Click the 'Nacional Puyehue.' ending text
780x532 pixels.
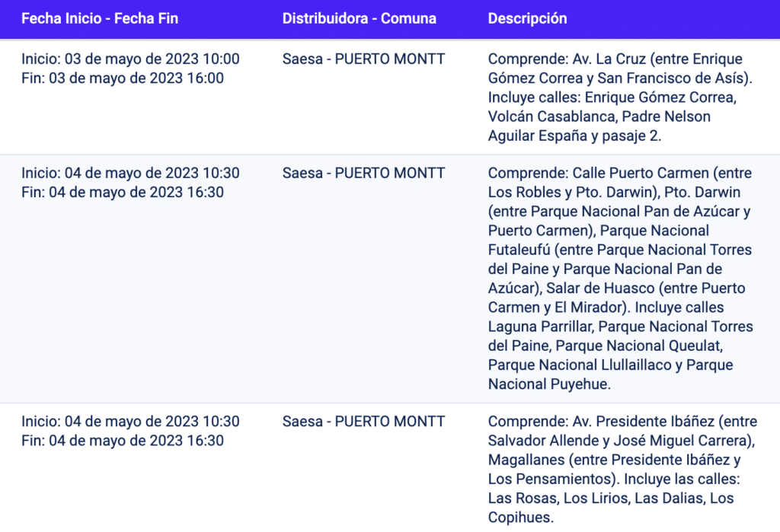coord(548,384)
